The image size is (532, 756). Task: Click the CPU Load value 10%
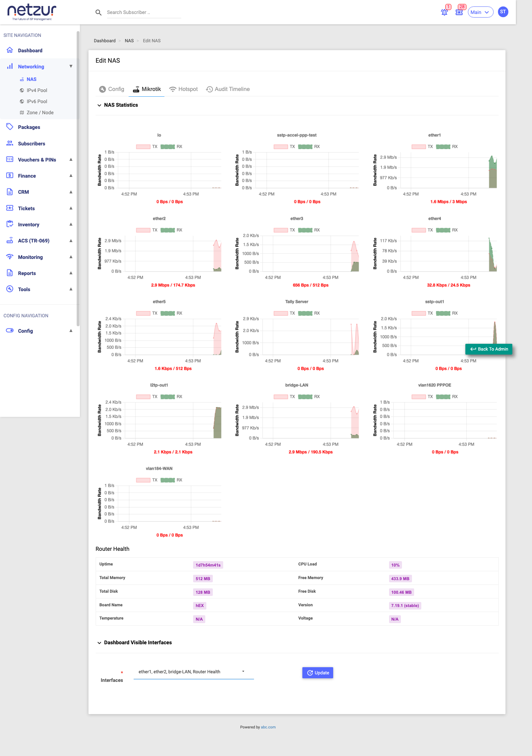point(396,565)
